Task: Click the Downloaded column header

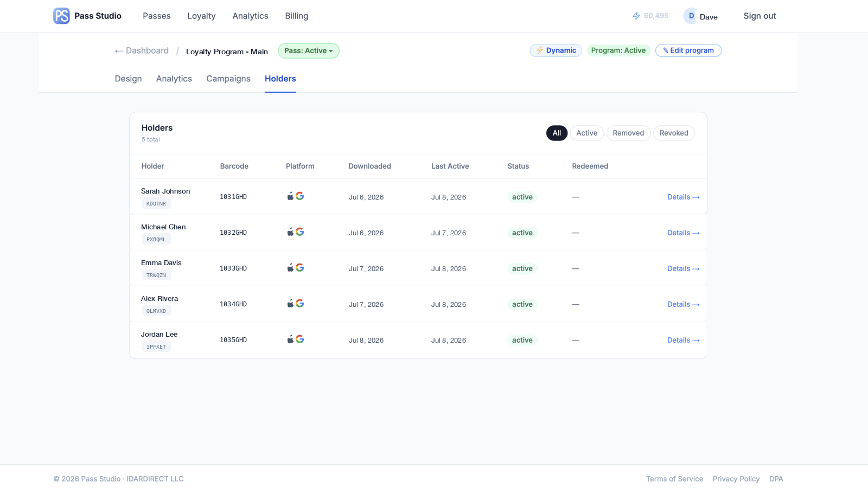Action: (x=369, y=166)
